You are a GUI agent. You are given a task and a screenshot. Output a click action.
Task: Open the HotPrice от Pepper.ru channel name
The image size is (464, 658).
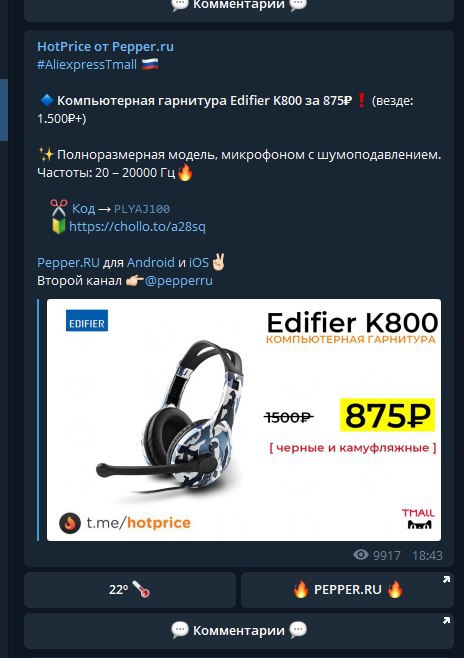[x=105, y=47]
